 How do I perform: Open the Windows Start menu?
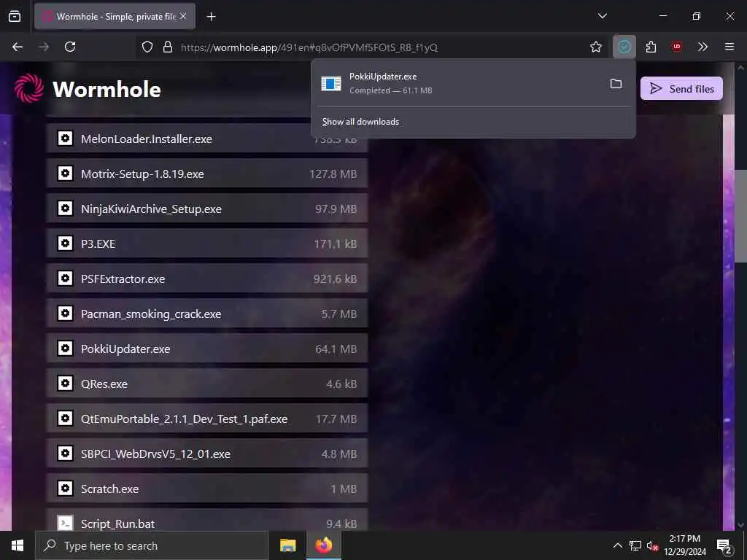[18, 545]
